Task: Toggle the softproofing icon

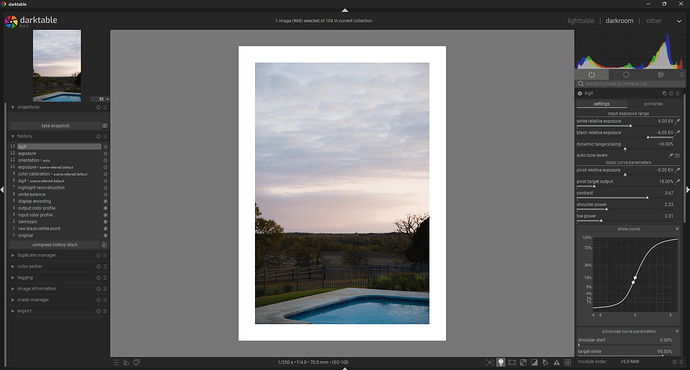Action: coord(545,363)
